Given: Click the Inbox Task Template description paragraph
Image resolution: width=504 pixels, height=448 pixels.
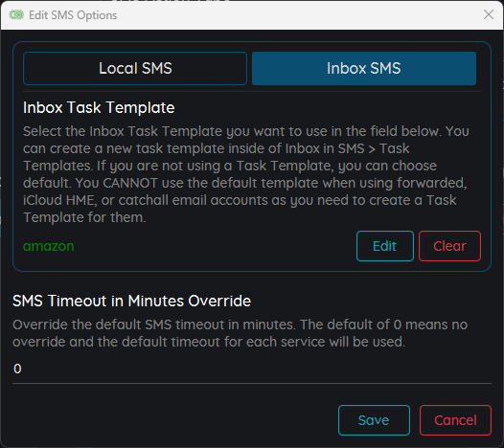Looking at the screenshot, I should point(246,174).
